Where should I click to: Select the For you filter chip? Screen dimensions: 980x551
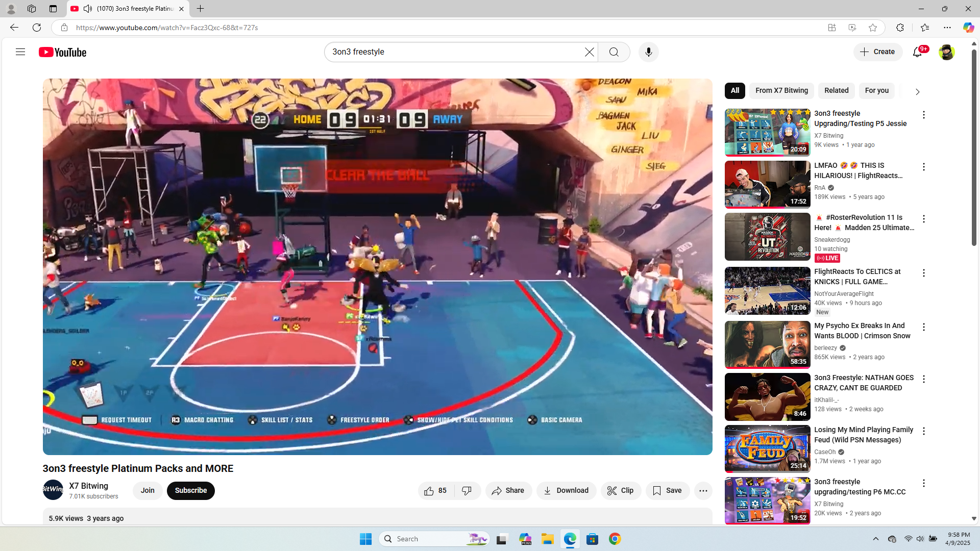(877, 91)
